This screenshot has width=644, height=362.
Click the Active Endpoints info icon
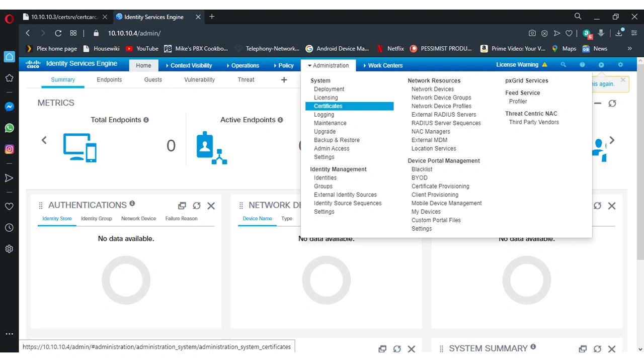pyautogui.click(x=280, y=120)
